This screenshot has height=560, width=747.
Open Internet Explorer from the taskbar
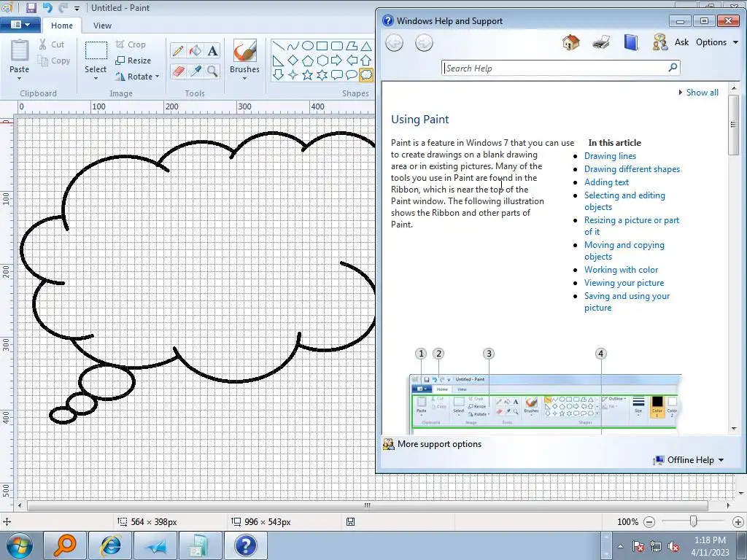111,545
